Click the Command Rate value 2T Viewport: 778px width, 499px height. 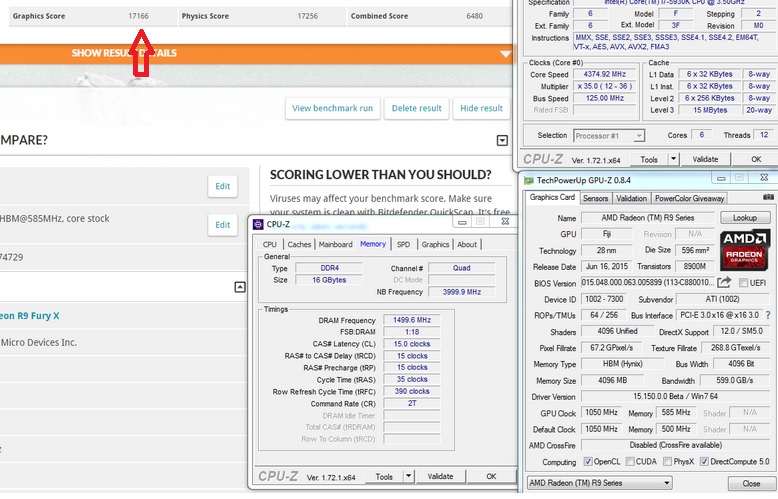pyautogui.click(x=412, y=403)
